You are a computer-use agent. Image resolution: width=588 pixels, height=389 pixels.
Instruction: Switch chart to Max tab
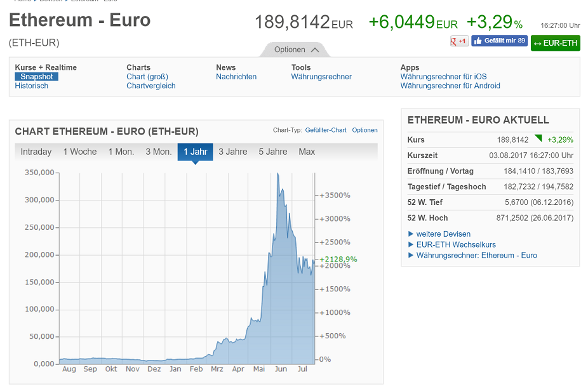click(x=307, y=152)
